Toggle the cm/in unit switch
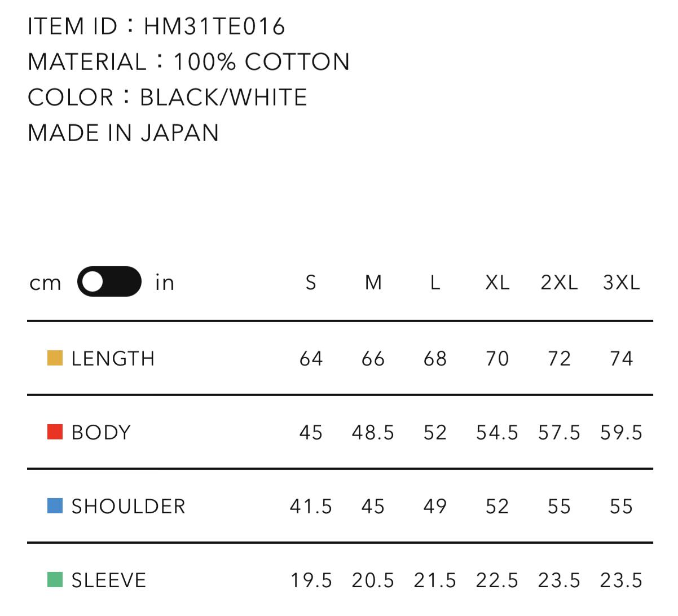 pyautogui.click(x=109, y=281)
